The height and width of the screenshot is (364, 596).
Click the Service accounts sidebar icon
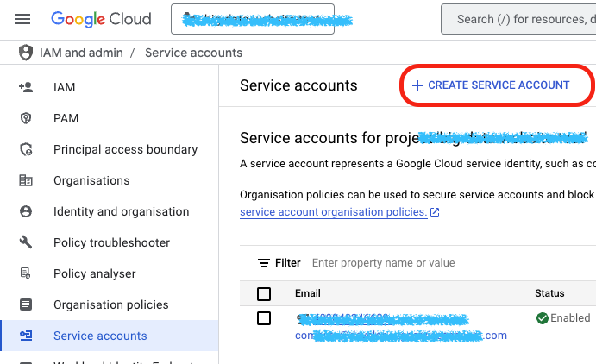click(26, 336)
